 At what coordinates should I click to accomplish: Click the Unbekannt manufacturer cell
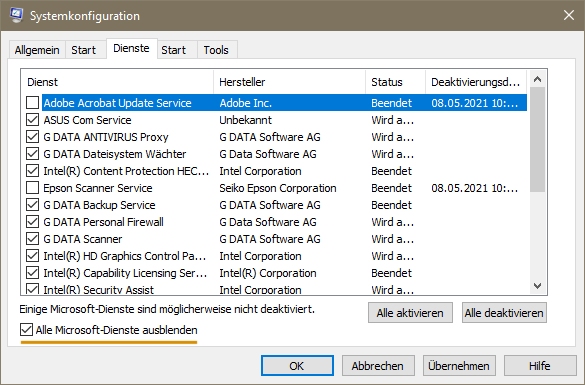click(245, 120)
